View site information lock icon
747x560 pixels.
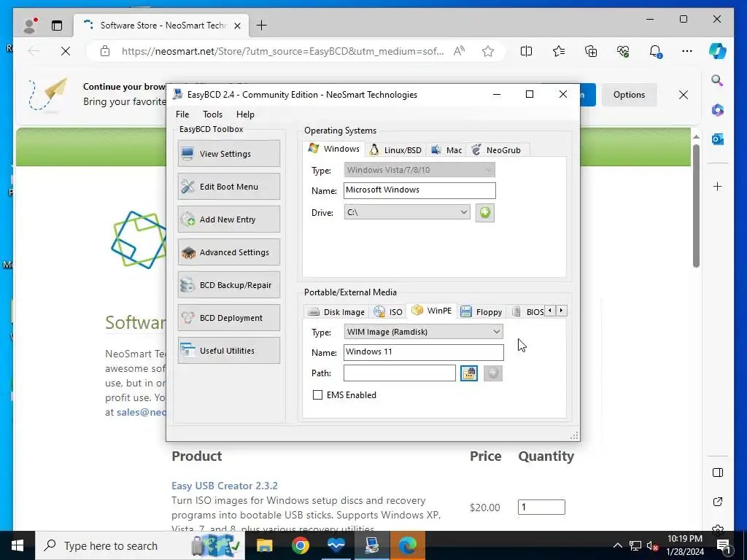click(x=105, y=51)
